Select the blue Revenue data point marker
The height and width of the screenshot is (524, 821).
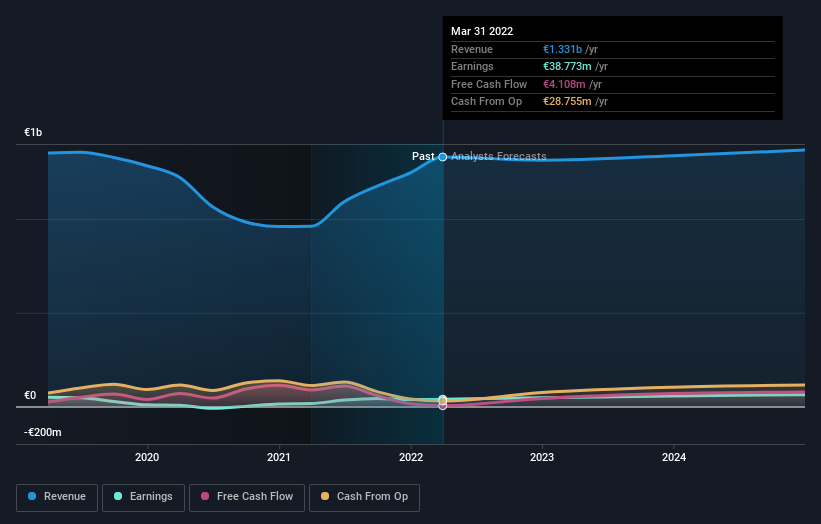point(443,157)
